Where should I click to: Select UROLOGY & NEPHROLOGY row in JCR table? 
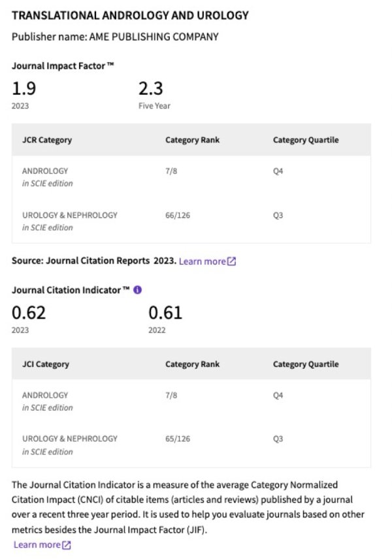tap(191, 221)
